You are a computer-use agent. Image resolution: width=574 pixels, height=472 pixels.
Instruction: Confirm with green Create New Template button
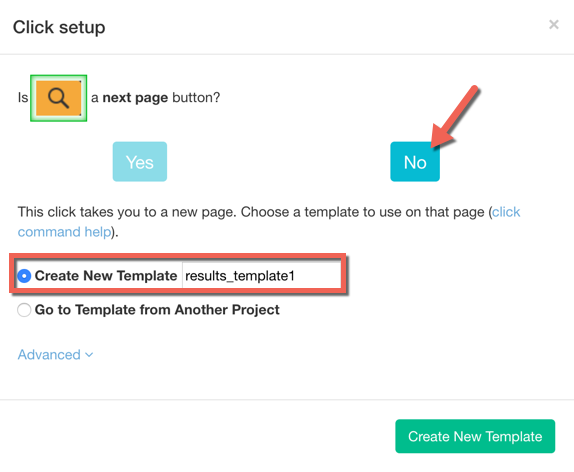(x=475, y=436)
